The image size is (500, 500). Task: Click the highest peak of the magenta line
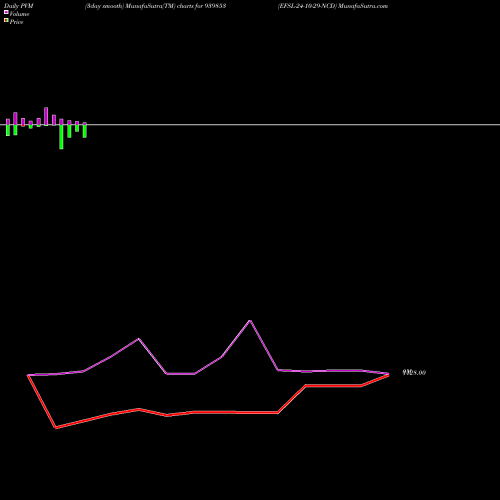[x=250, y=321]
